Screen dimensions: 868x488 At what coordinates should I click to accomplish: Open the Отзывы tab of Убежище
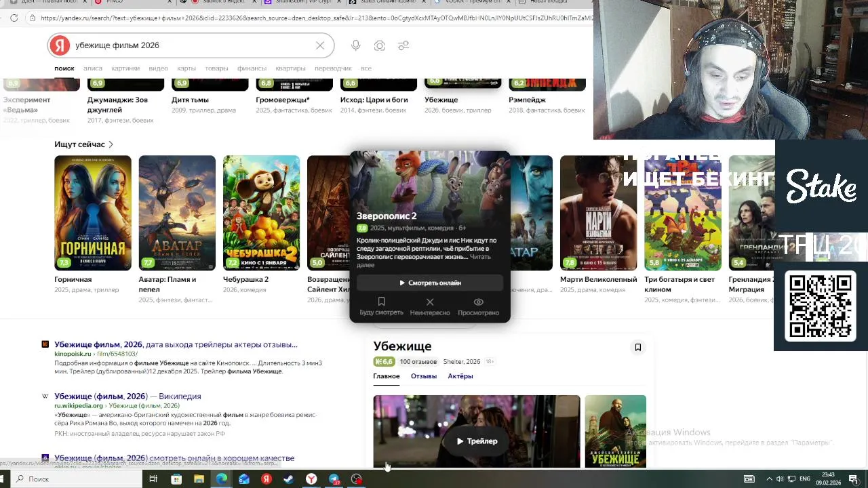tap(424, 376)
